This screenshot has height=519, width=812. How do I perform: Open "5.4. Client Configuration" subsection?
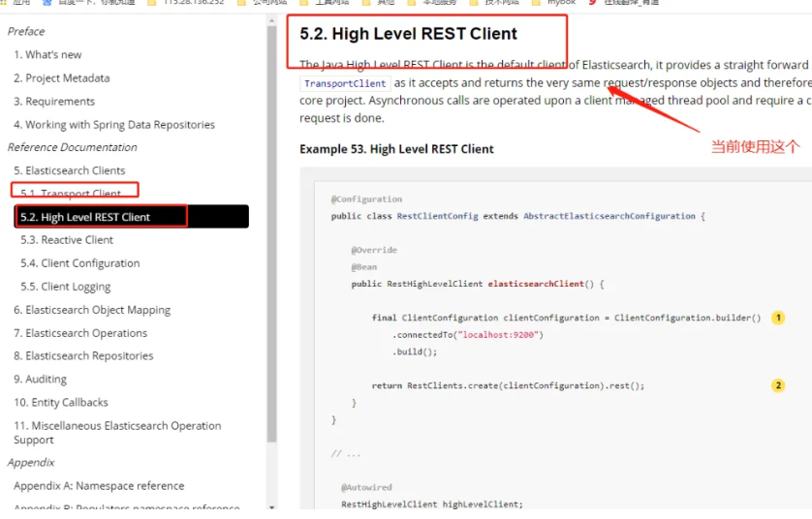click(x=79, y=263)
